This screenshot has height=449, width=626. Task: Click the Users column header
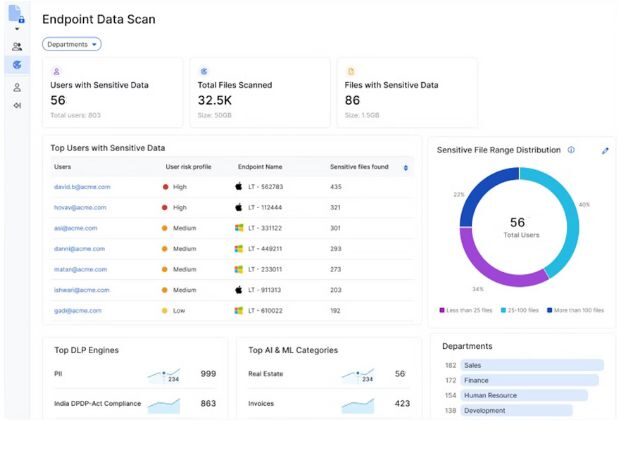pos(62,167)
